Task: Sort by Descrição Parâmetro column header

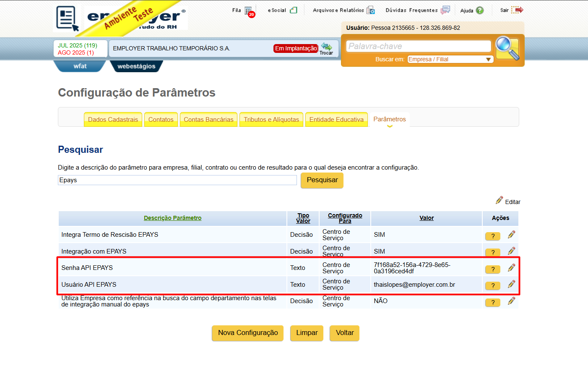Action: [x=172, y=218]
